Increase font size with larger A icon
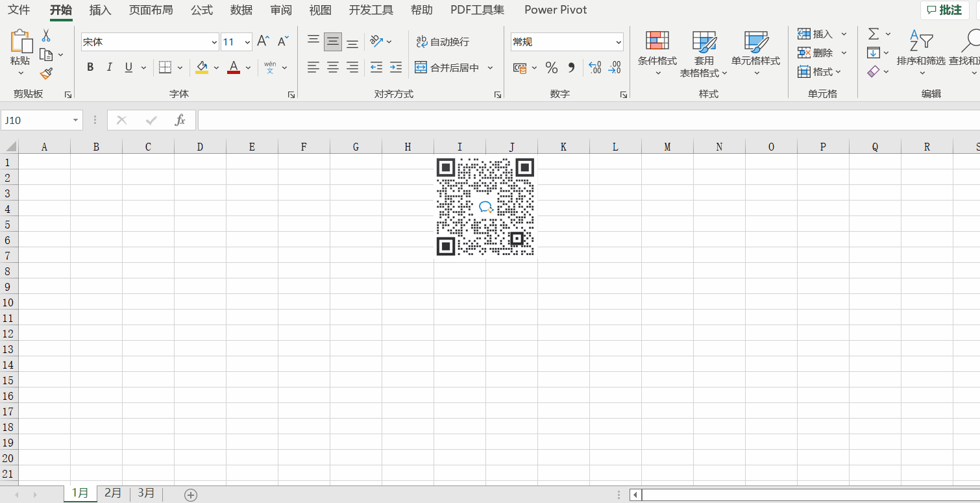This screenshot has height=503, width=980. click(x=263, y=42)
